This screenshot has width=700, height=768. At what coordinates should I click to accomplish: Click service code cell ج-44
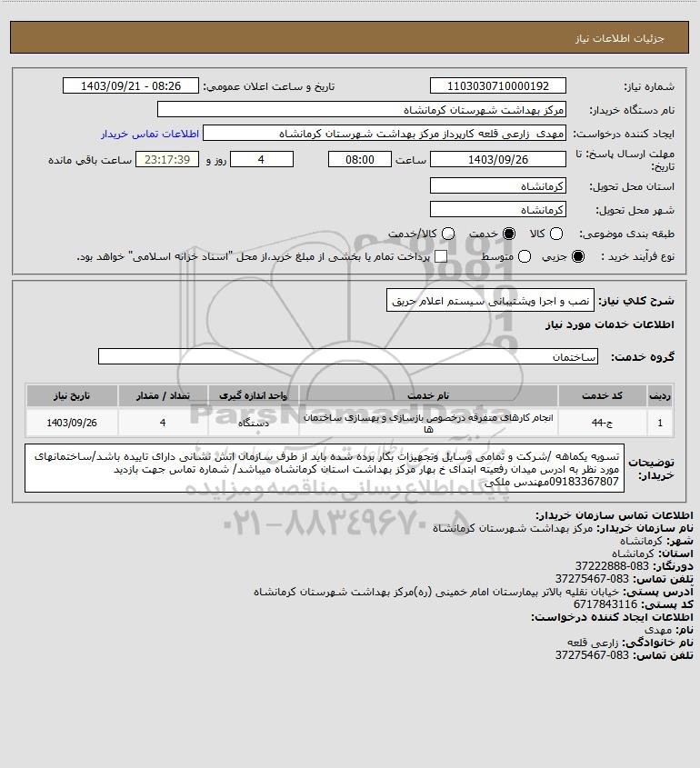602,423
